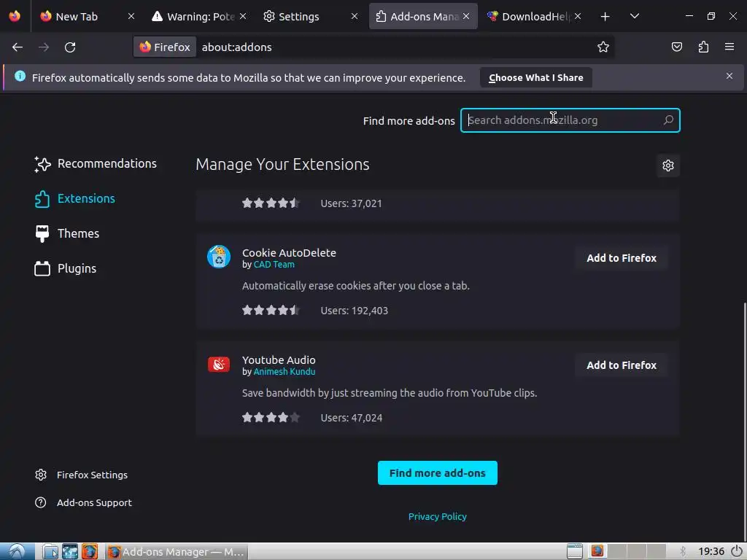Open the file manager taskbar icon
The width and height of the screenshot is (747, 560).
50,551
